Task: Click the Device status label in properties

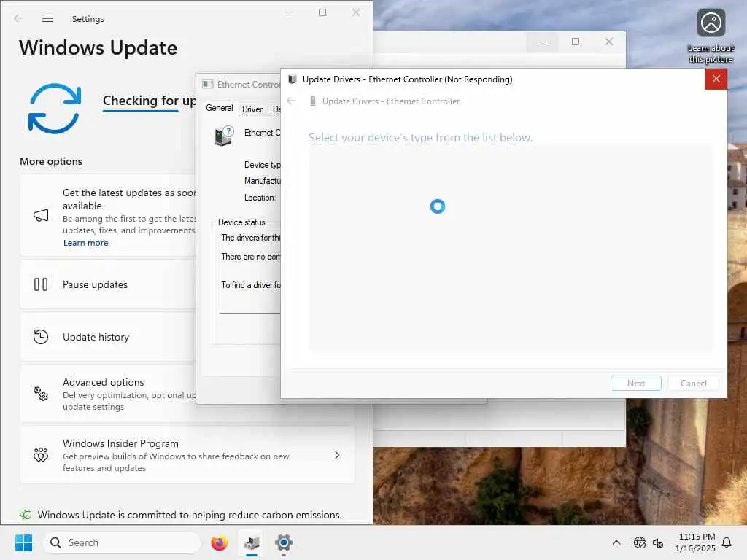Action: coord(241,222)
